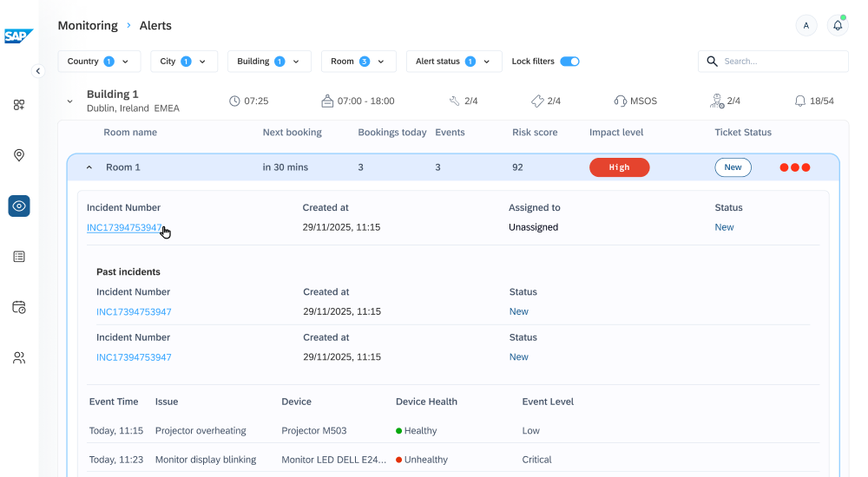Open the Alert status filter dropdown
This screenshot has height=477, width=868.
454,62
